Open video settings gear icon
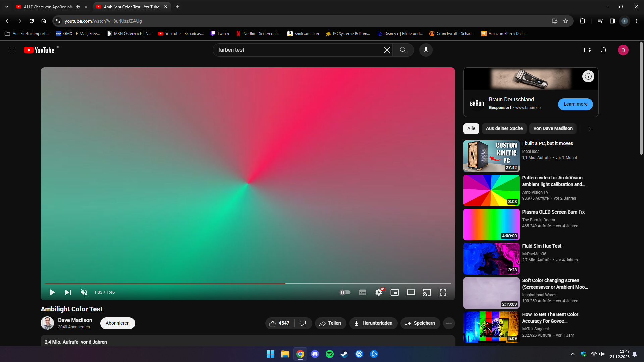 tap(379, 292)
